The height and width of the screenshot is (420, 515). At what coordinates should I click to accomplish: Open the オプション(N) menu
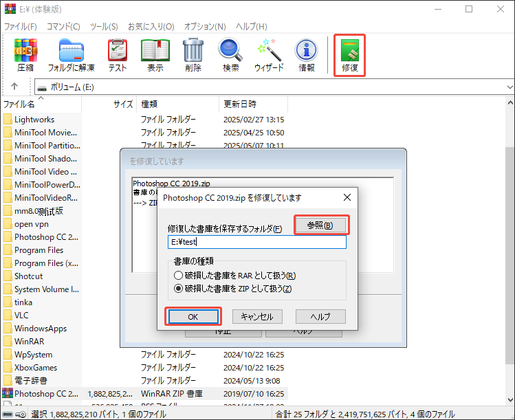tap(205, 27)
